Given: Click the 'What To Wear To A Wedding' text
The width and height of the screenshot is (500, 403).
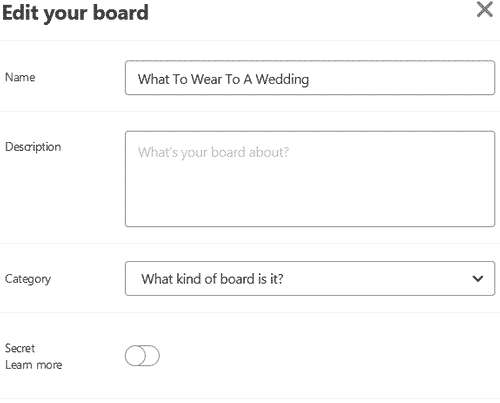Looking at the screenshot, I should [223, 79].
